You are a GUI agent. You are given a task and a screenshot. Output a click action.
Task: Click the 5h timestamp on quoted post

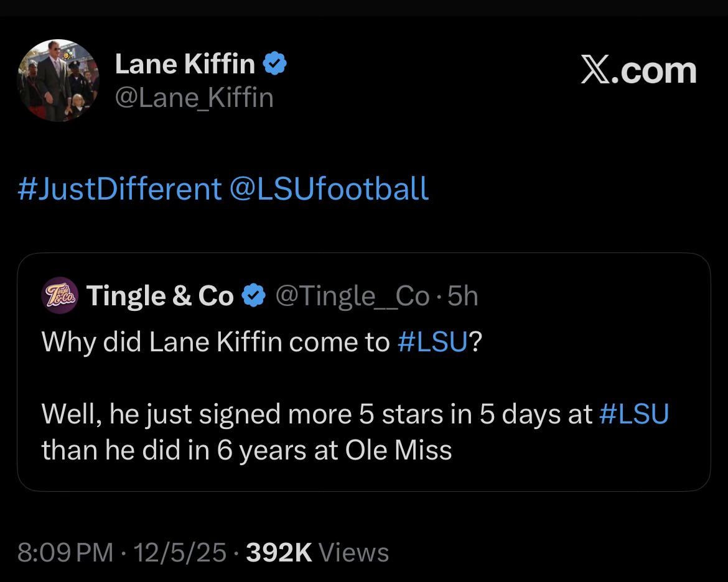point(462,297)
